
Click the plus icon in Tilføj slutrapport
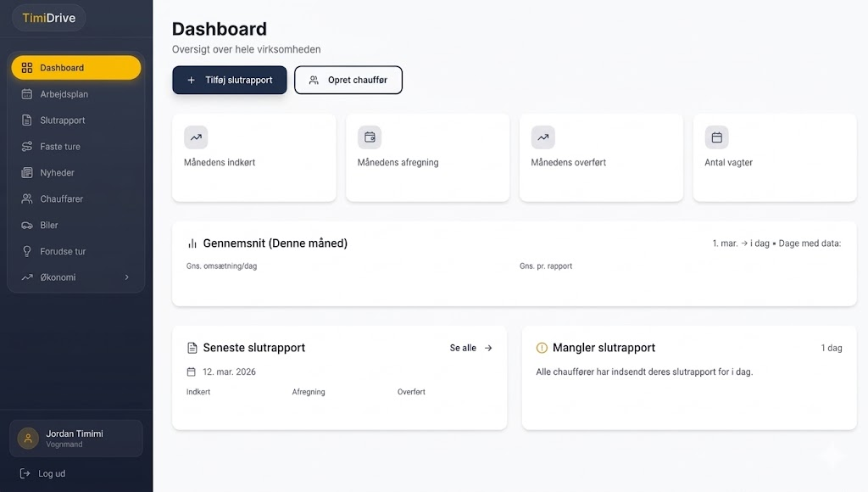(191, 80)
